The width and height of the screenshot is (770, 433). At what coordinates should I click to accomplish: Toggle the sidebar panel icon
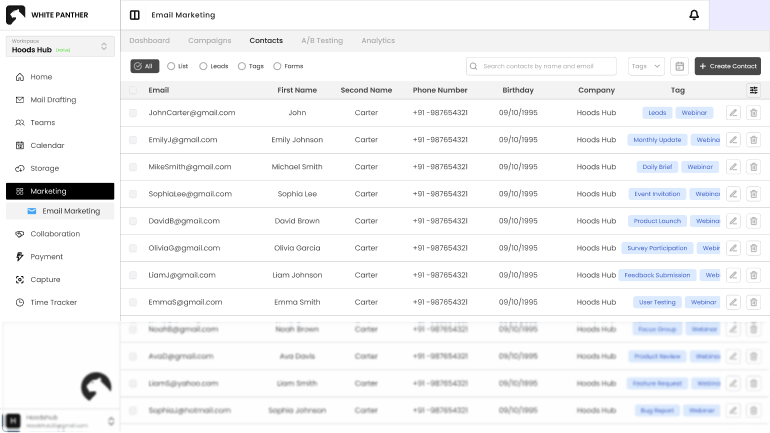tap(135, 15)
